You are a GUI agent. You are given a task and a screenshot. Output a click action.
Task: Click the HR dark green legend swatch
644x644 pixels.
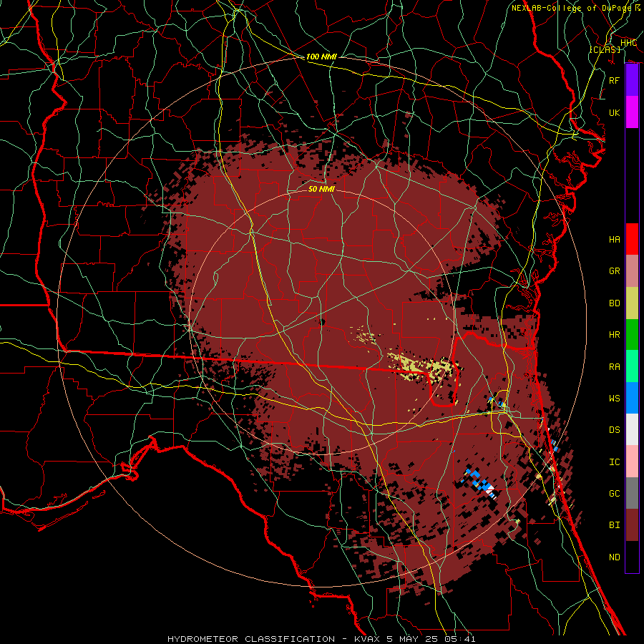click(x=632, y=335)
